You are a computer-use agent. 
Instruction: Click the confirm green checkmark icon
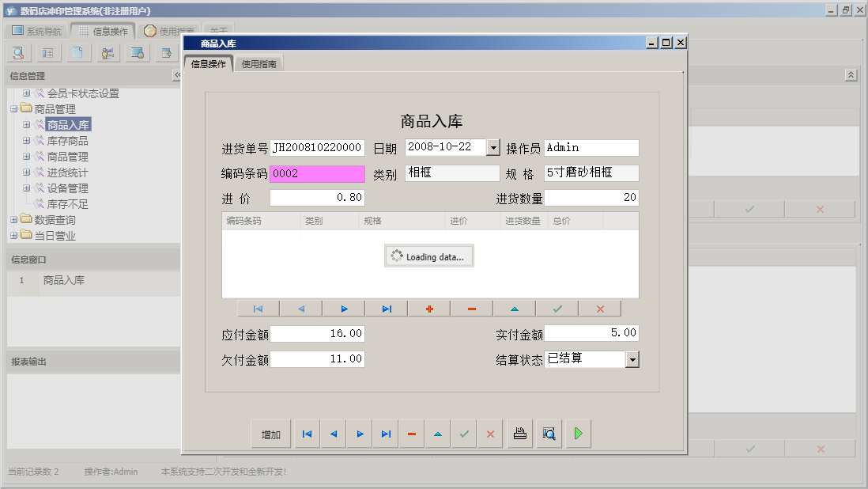pyautogui.click(x=556, y=308)
